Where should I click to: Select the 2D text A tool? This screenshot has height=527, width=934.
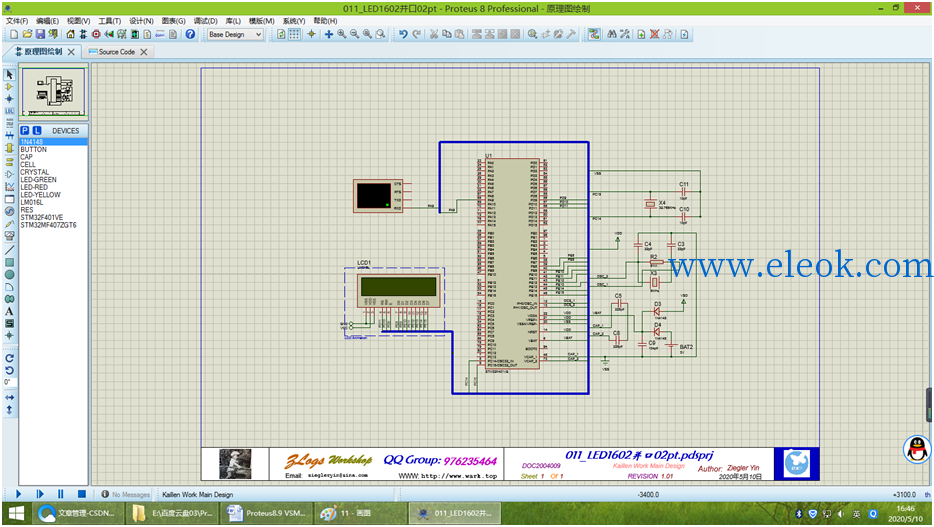pyautogui.click(x=9, y=311)
